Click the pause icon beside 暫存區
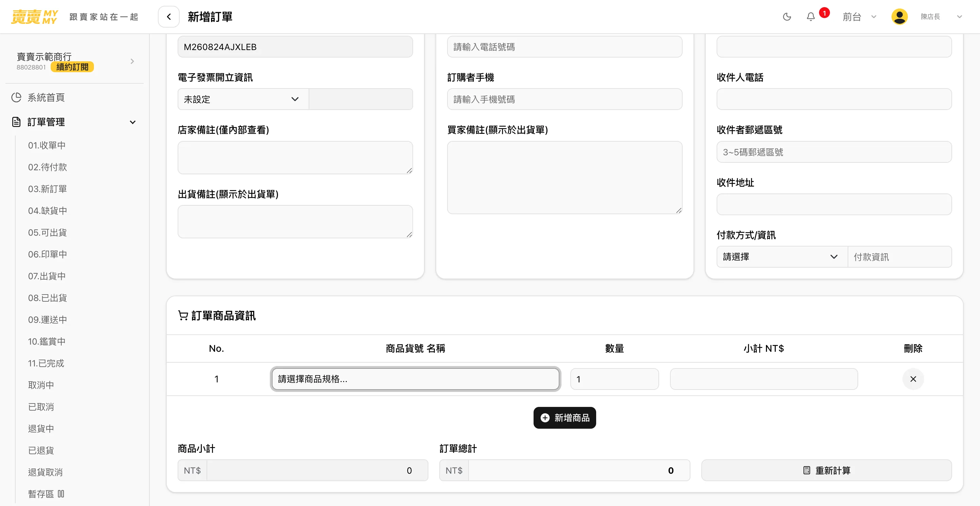The image size is (980, 506). click(61, 494)
